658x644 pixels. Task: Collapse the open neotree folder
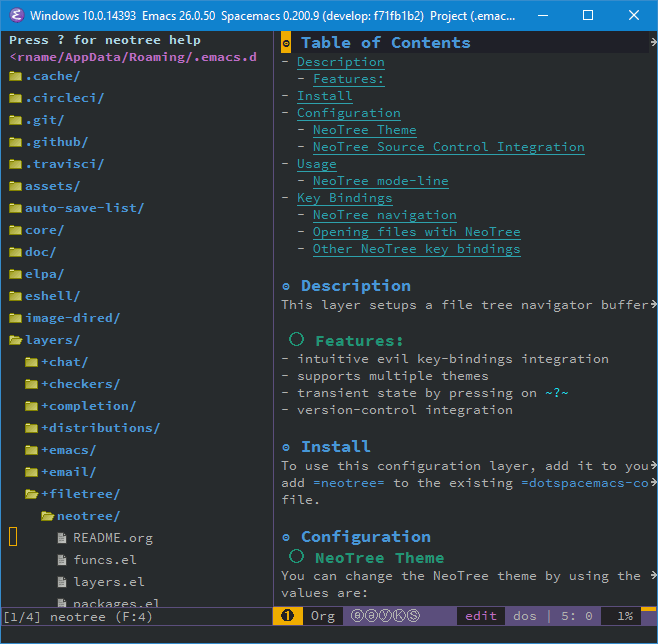(47, 516)
